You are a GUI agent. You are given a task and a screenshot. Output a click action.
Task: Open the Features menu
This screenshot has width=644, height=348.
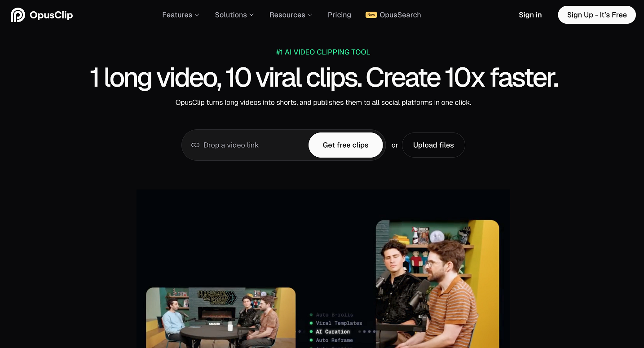coord(181,15)
